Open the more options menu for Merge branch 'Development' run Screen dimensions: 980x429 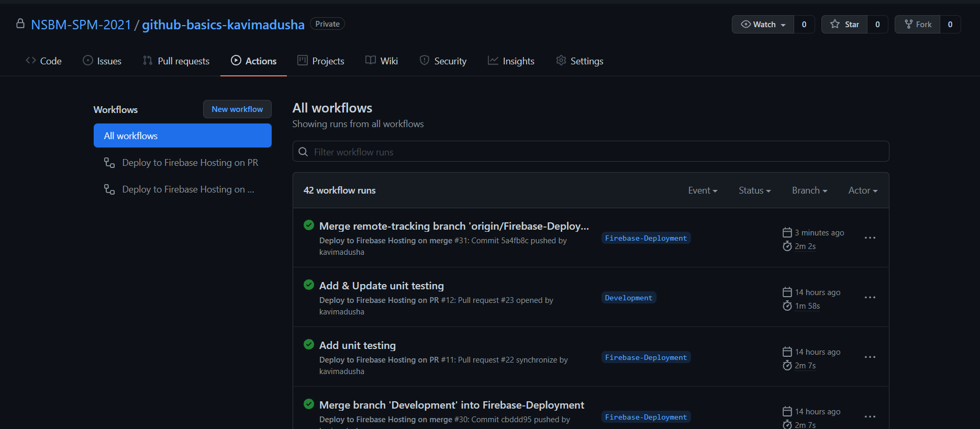click(x=870, y=417)
